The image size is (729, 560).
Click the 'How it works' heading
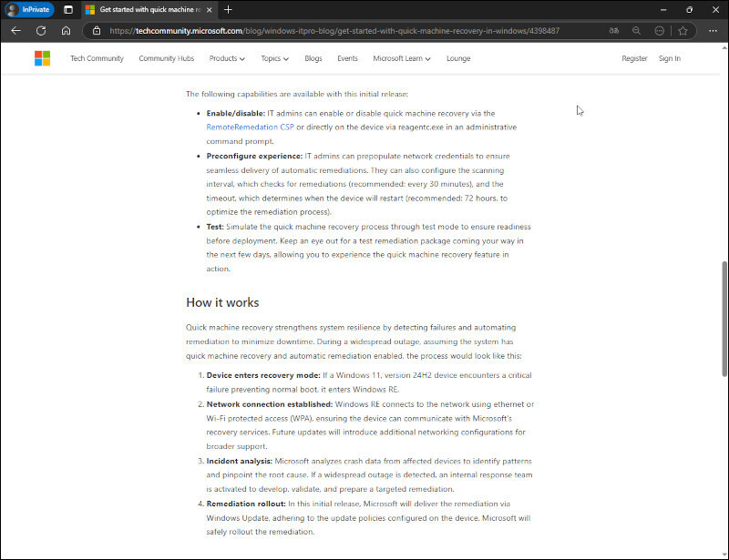pyautogui.click(x=222, y=302)
